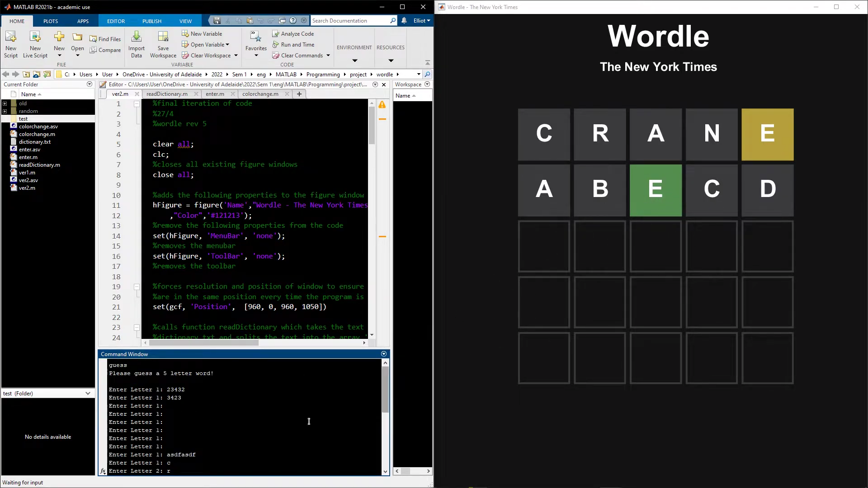Screen dimensions: 868x488
Task: Click the Save icon in quick access toolbar
Action: click(x=217, y=20)
